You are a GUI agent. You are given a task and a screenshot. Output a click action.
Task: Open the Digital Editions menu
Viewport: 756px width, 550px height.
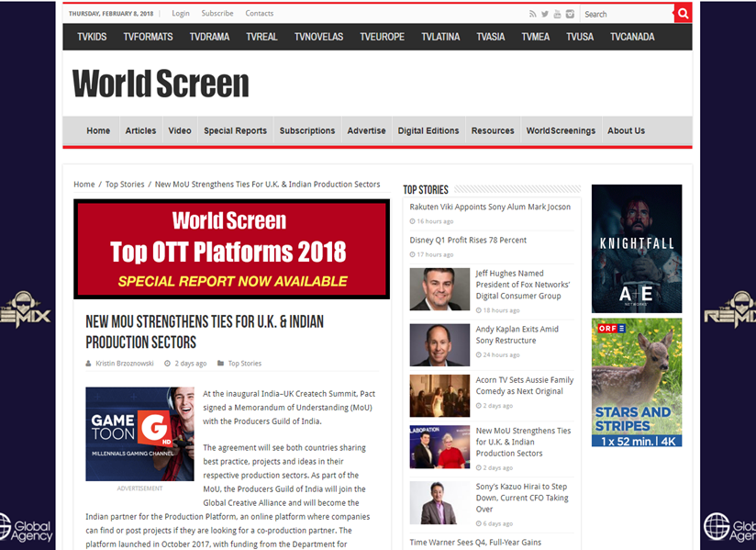[x=428, y=130]
